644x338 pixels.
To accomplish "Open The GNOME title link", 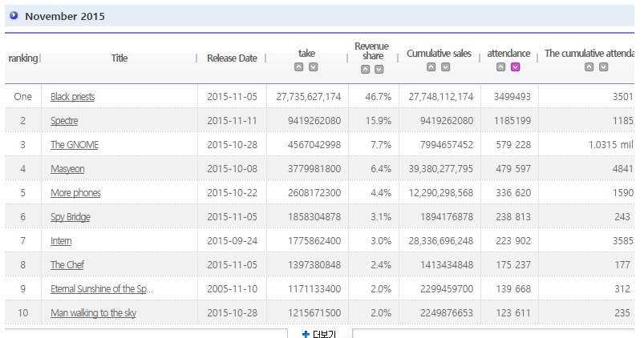I will (x=75, y=145).
